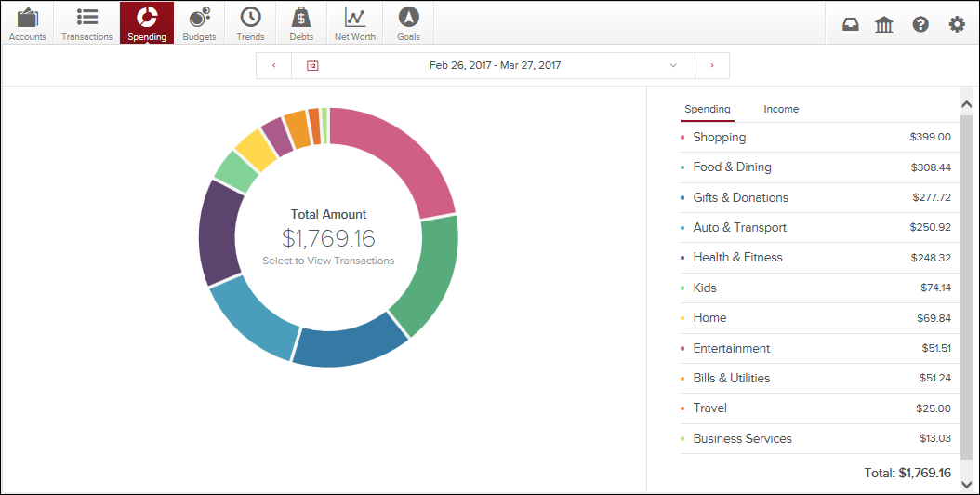Advance to next date period arrow
Viewport: 980px width, 495px height.
tap(712, 66)
